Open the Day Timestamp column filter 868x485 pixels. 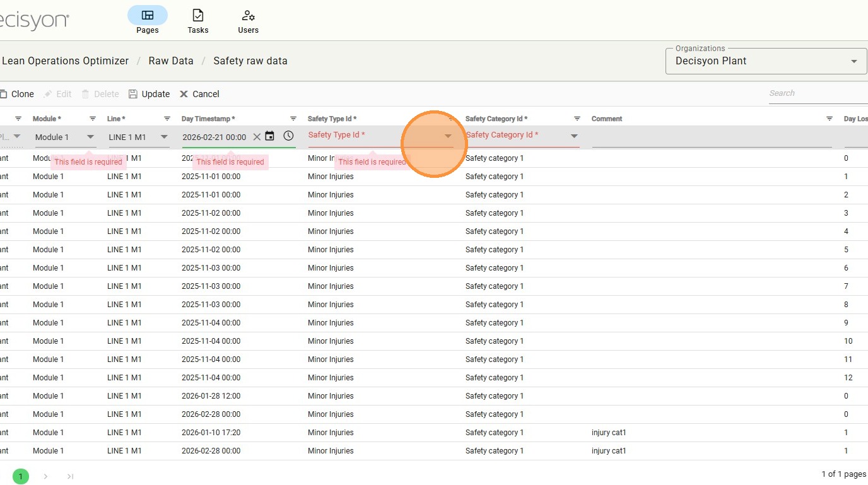[x=293, y=119]
